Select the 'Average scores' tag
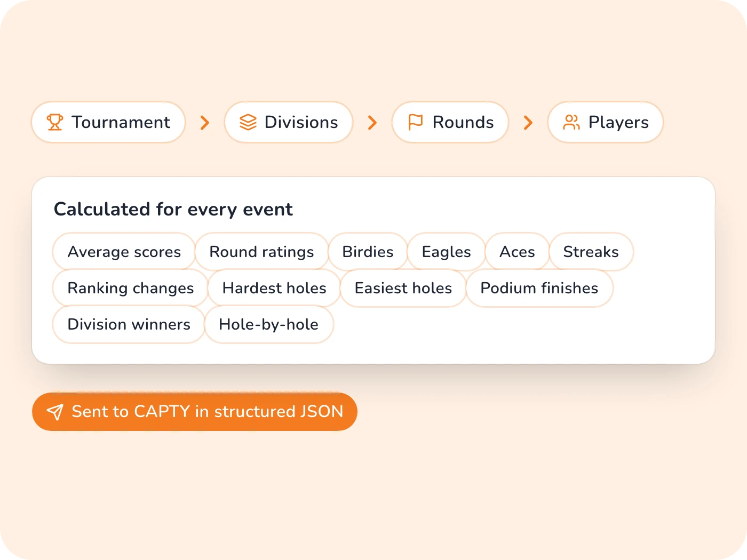This screenshot has height=560, width=747. coord(124,252)
